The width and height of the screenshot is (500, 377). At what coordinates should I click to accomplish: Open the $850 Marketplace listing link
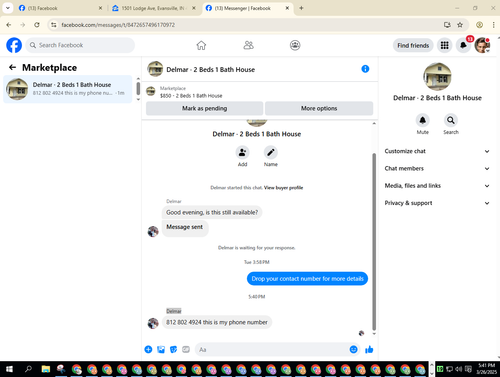coord(191,96)
